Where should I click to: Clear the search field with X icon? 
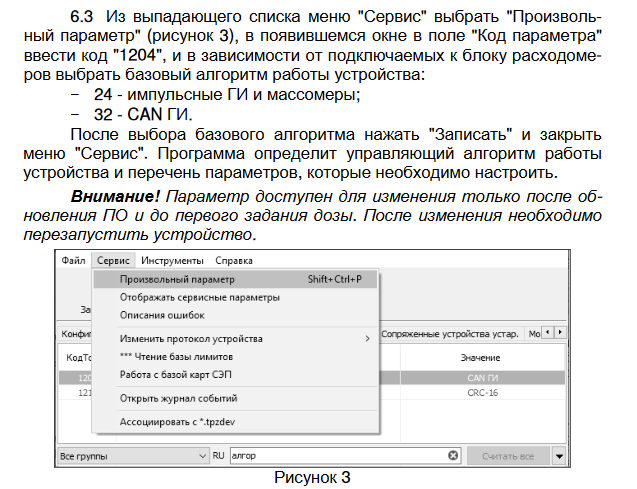453,456
